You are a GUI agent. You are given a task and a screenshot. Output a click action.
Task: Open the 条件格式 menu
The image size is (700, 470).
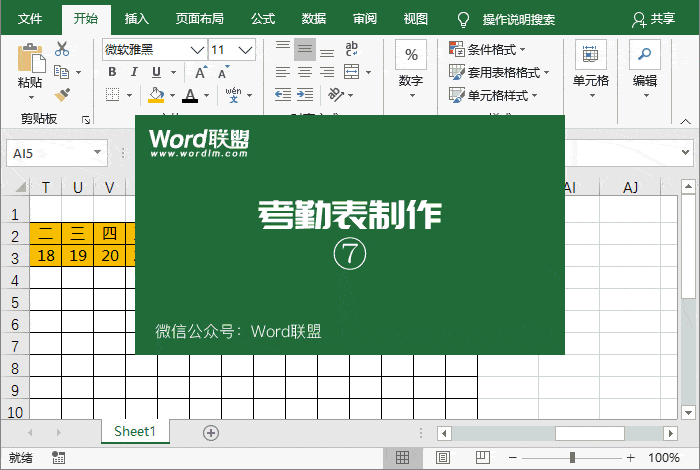pyautogui.click(x=487, y=49)
